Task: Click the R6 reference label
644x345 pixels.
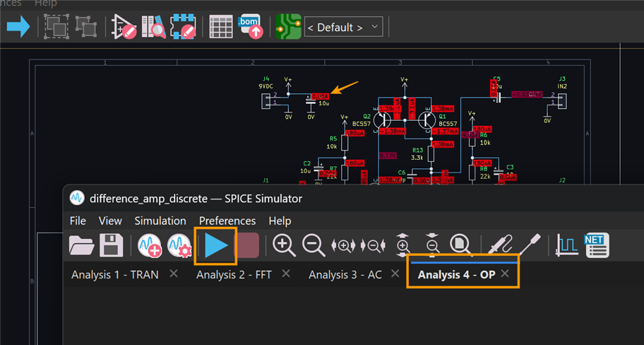Action: [484, 135]
